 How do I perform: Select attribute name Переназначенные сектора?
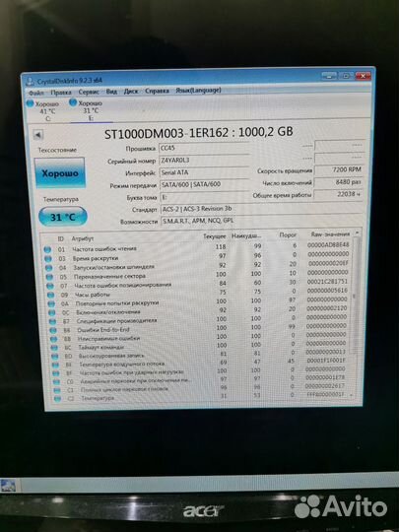[x=109, y=277]
